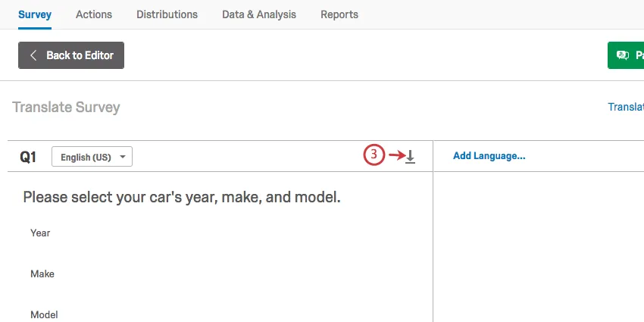This screenshot has height=322, width=644.
Task: Select the Model answer field label
Action: click(x=44, y=314)
